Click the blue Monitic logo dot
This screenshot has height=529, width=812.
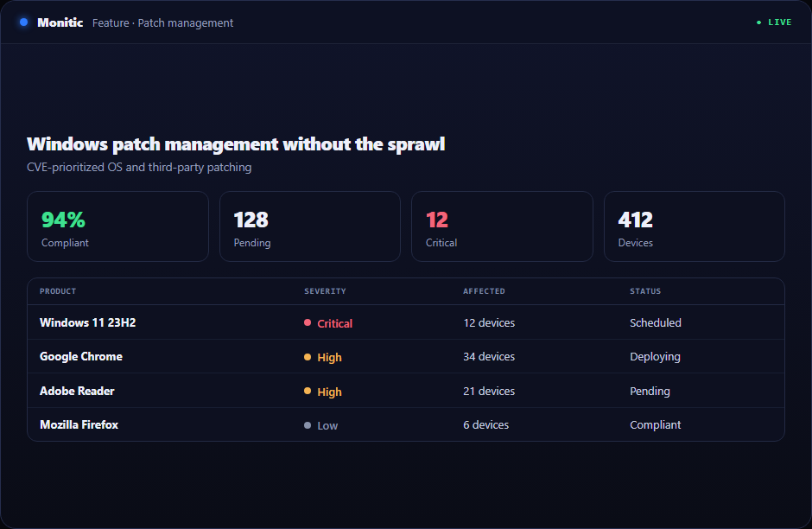(x=24, y=22)
